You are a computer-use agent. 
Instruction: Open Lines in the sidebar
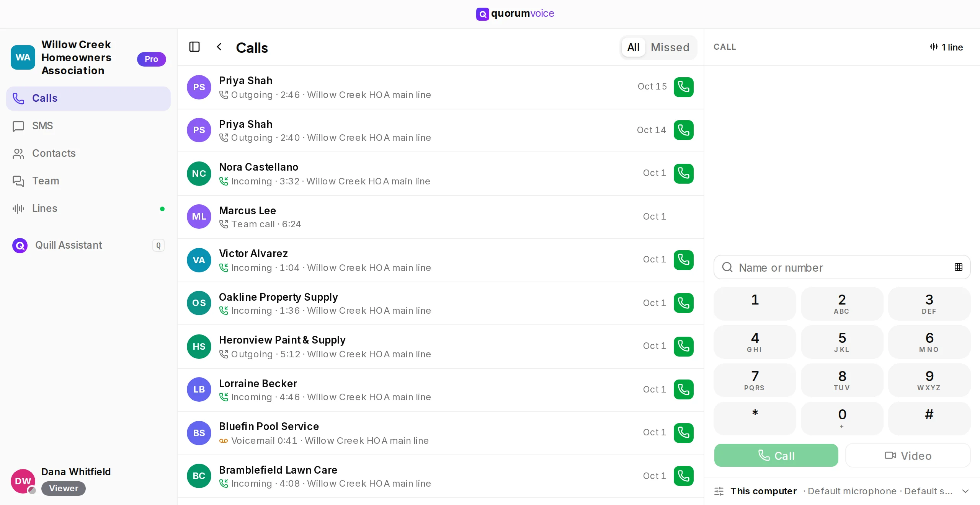(x=88, y=209)
